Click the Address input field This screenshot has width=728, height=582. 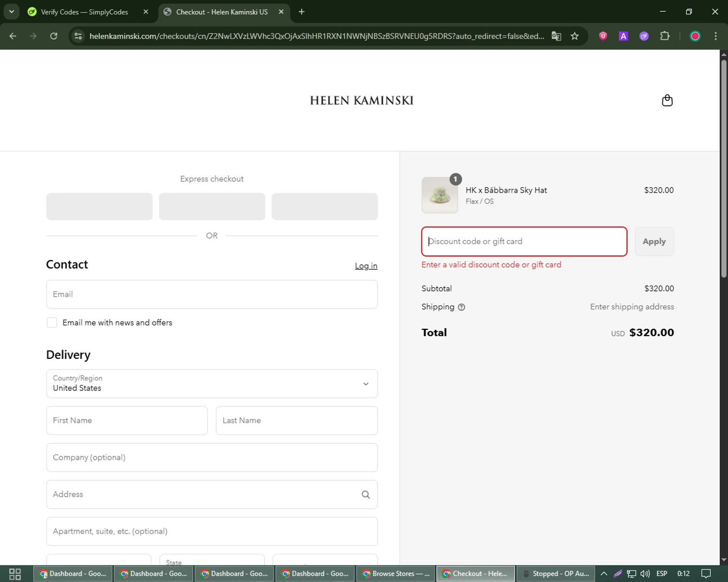(x=212, y=494)
